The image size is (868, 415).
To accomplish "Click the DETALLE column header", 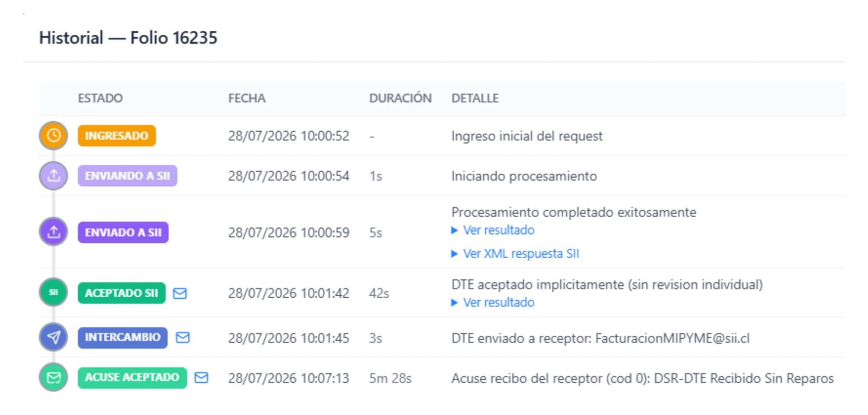I will tap(475, 98).
